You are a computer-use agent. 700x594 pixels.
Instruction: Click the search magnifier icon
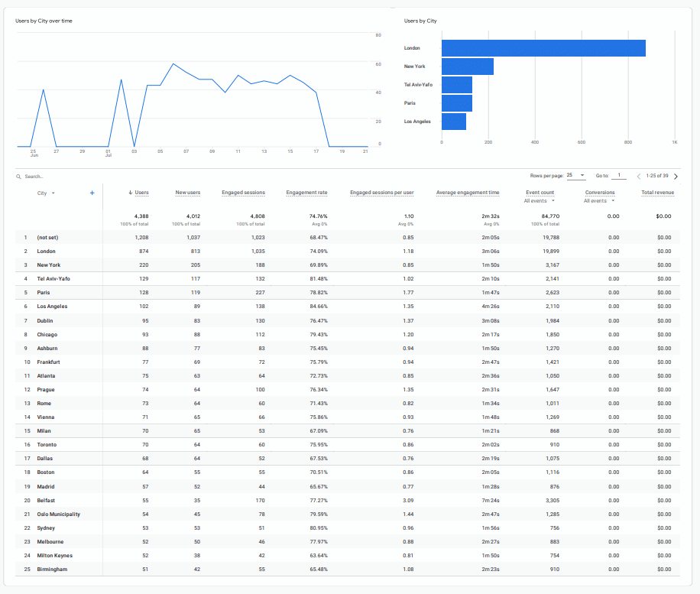19,177
